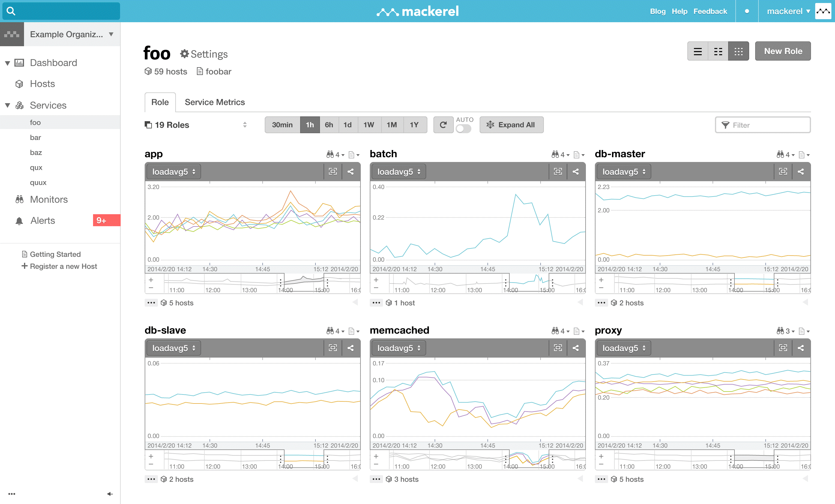Click the mackerel user avatar icon
Screen dimensions: 835x504
pyautogui.click(x=823, y=11)
